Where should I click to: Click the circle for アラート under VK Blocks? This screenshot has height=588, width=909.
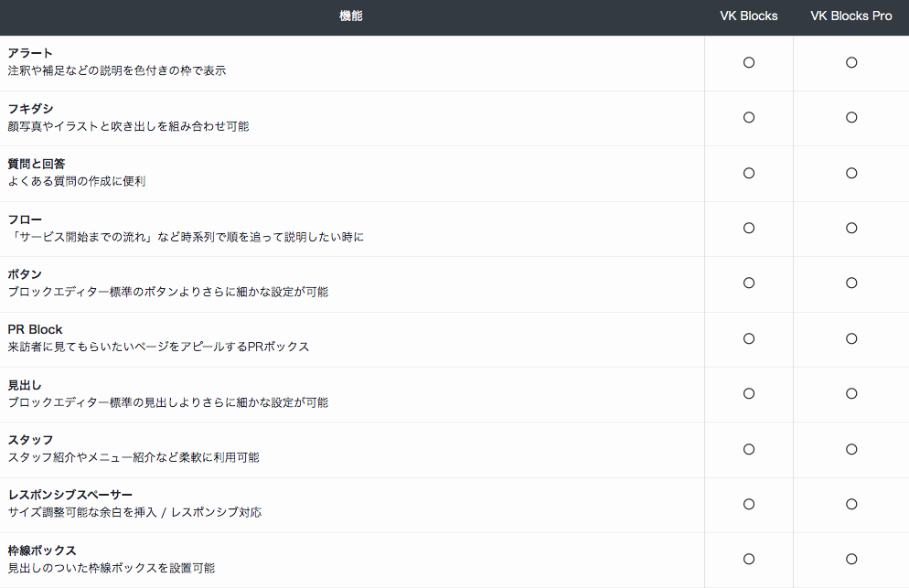(749, 62)
